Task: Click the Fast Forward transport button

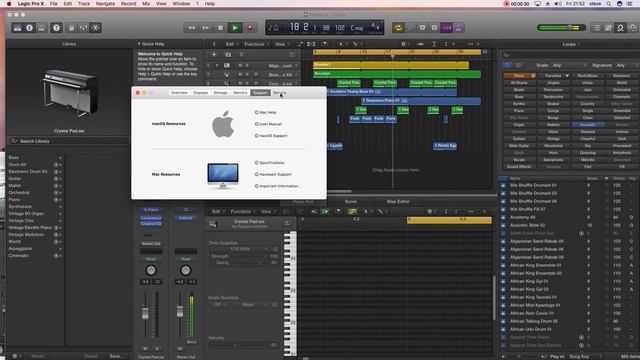Action: point(206,28)
